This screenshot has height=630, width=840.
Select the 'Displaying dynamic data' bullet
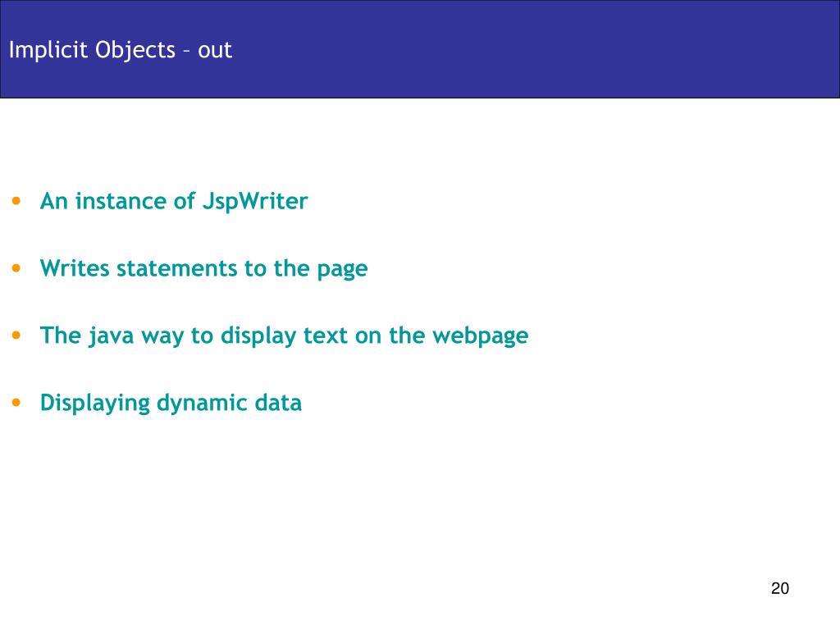[171, 403]
